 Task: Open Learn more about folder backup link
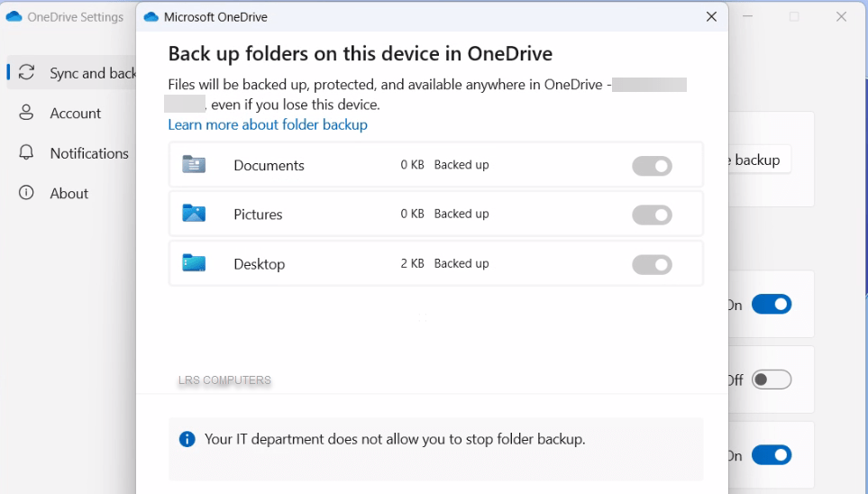point(268,124)
